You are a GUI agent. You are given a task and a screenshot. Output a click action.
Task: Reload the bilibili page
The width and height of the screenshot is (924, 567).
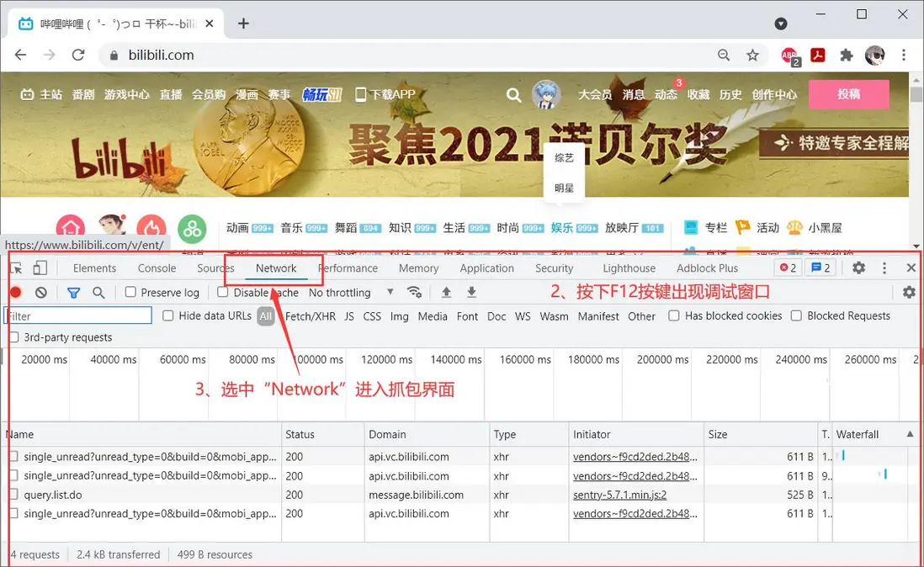click(x=77, y=55)
